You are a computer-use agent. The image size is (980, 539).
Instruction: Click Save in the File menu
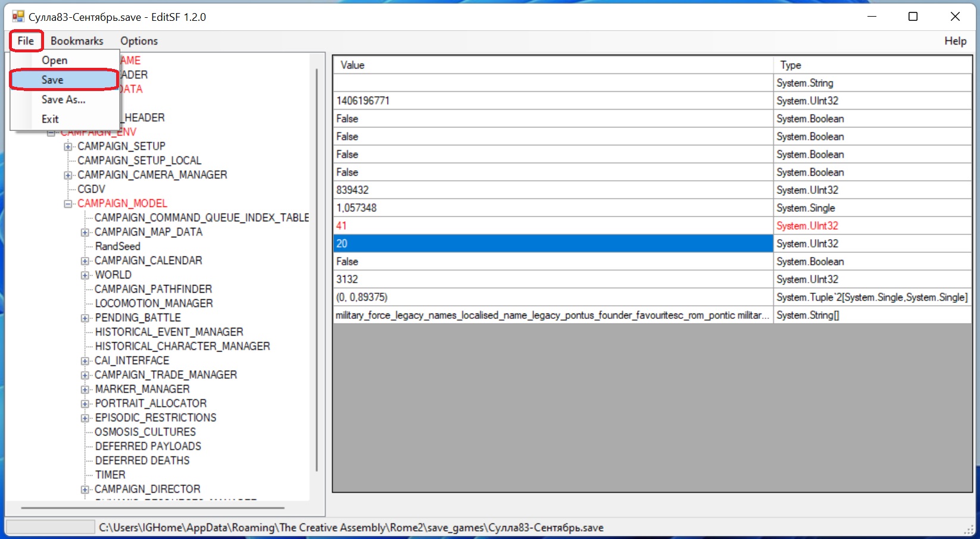point(52,80)
